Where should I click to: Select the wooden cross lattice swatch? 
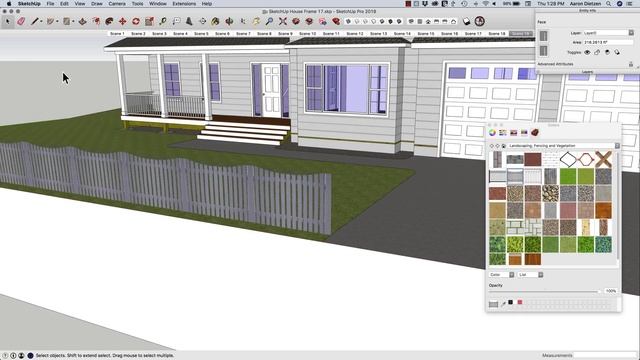[x=603, y=160]
